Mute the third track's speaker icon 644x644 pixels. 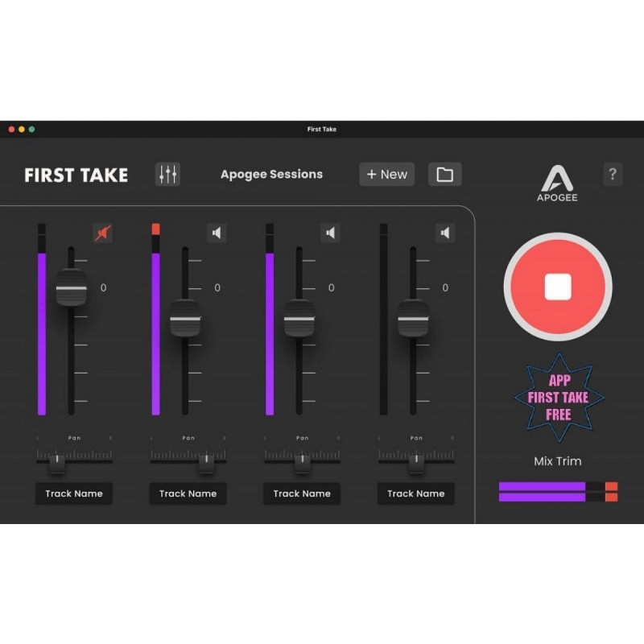pos(331,233)
